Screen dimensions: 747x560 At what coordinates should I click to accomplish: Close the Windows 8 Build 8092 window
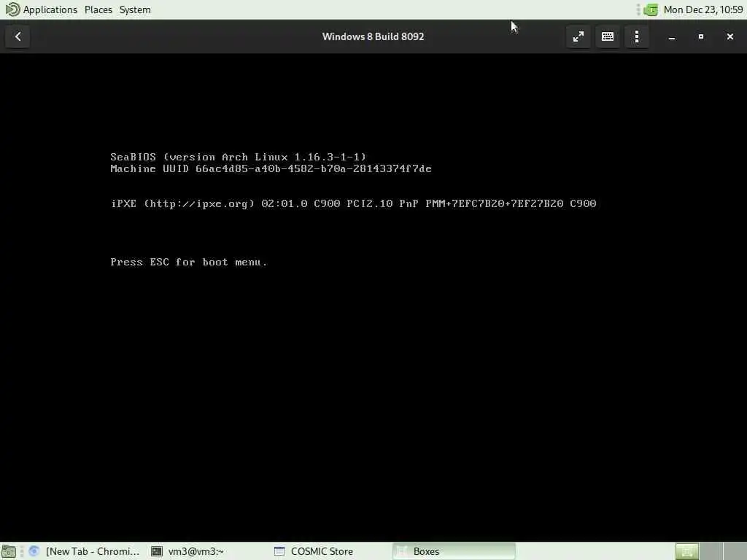tap(729, 36)
